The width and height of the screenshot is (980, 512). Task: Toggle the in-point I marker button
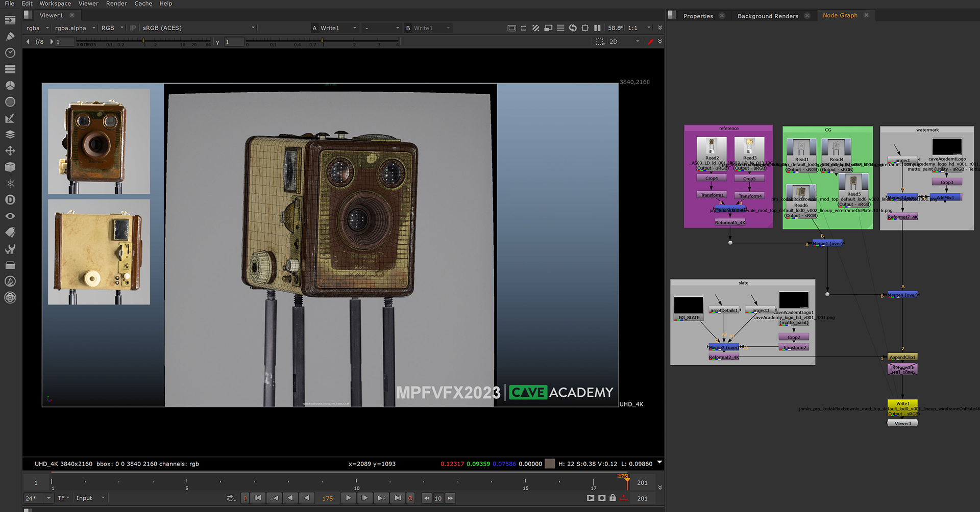tap(245, 498)
